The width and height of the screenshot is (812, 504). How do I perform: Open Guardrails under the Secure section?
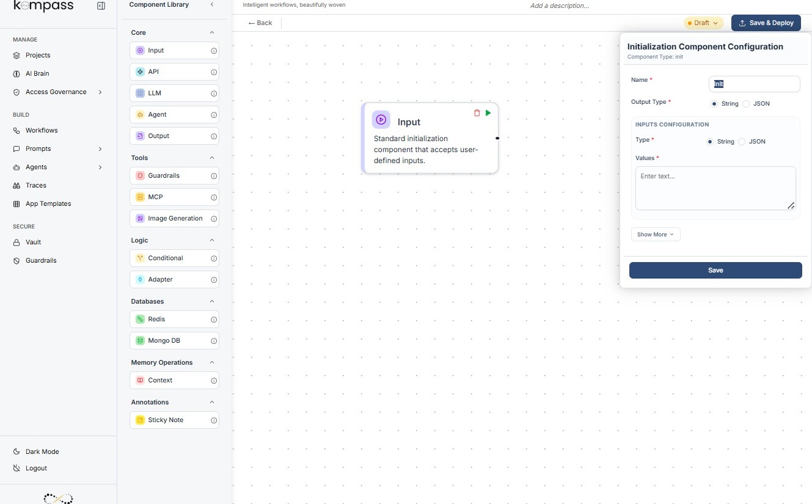34,260
